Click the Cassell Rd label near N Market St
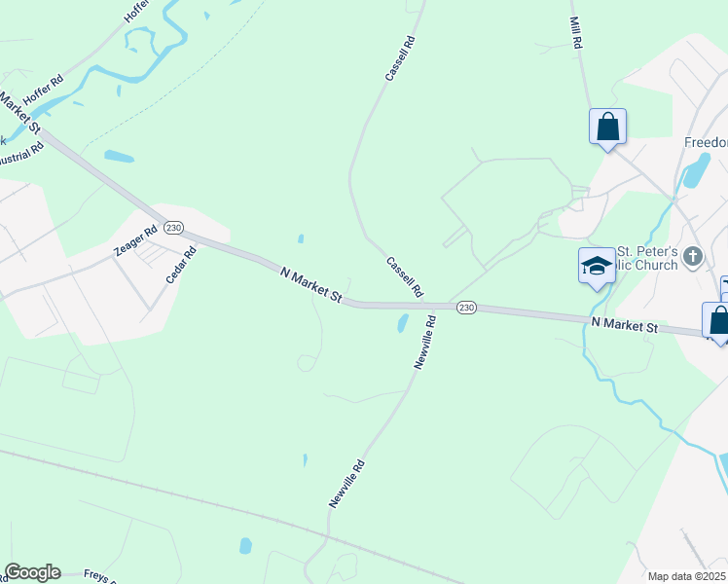The height and width of the screenshot is (584, 728). (x=405, y=277)
